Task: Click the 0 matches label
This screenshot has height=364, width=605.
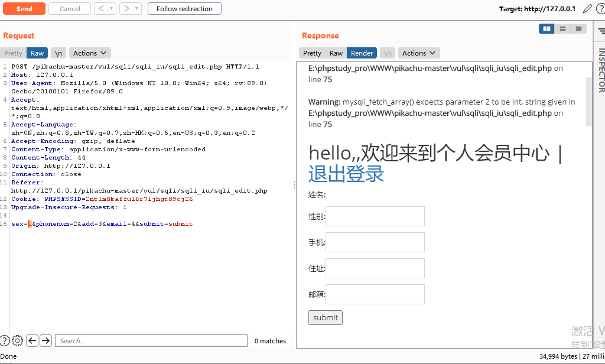Action: tap(270, 341)
